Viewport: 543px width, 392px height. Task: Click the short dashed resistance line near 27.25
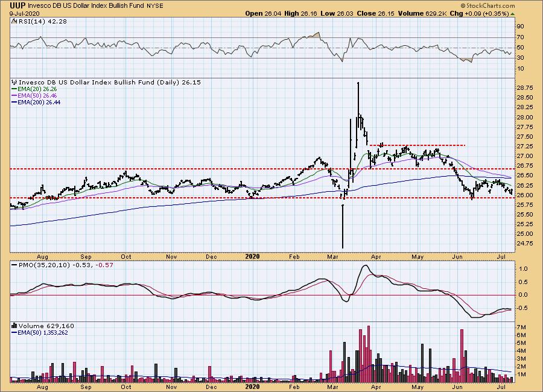click(x=418, y=145)
